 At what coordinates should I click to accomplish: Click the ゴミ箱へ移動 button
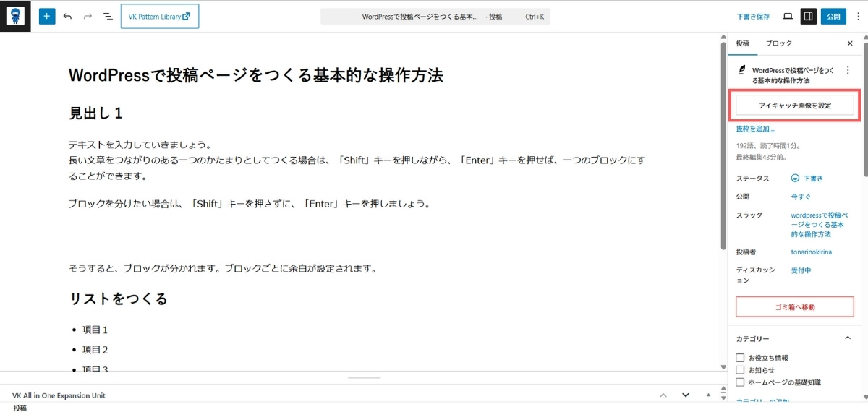pos(795,307)
